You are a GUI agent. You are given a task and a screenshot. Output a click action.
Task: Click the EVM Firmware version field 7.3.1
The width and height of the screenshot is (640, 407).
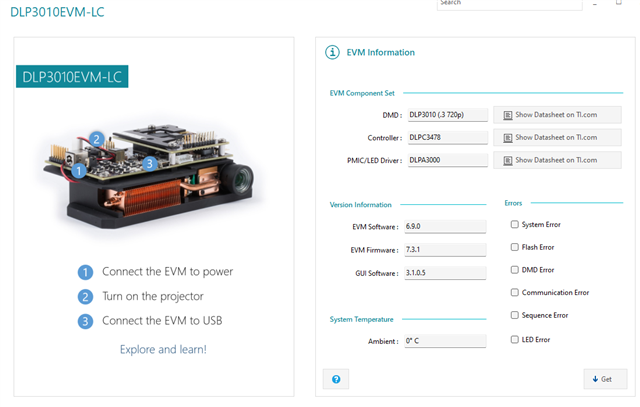click(x=445, y=250)
